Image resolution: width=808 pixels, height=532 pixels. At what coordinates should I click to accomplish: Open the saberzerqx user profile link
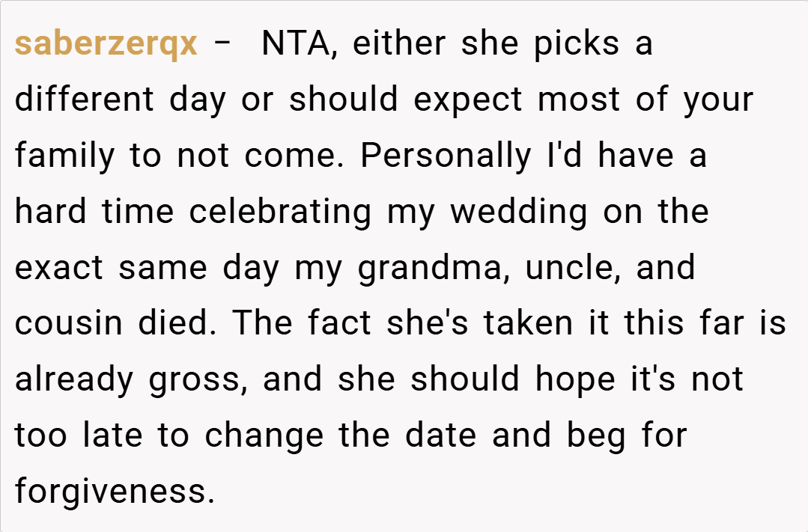(x=106, y=45)
